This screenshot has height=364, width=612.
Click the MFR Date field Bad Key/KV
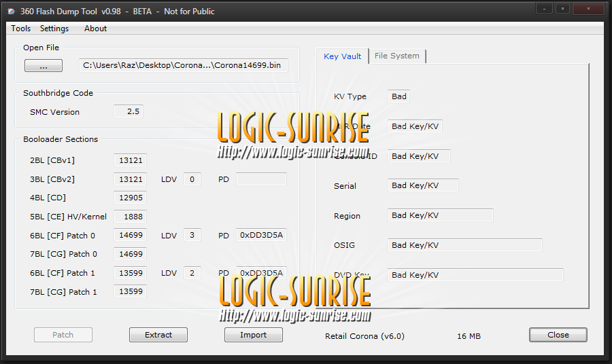[415, 126]
